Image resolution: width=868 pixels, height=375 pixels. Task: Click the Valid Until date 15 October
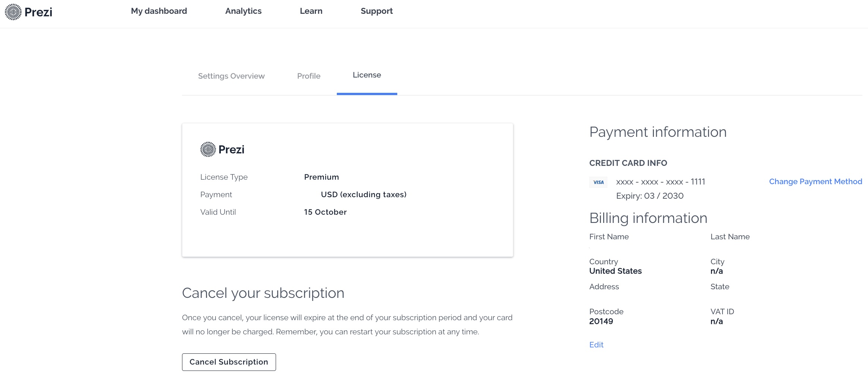coord(325,212)
